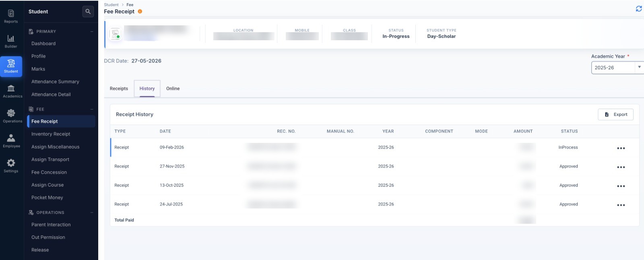Sort by the AMOUNT column header

click(x=523, y=131)
